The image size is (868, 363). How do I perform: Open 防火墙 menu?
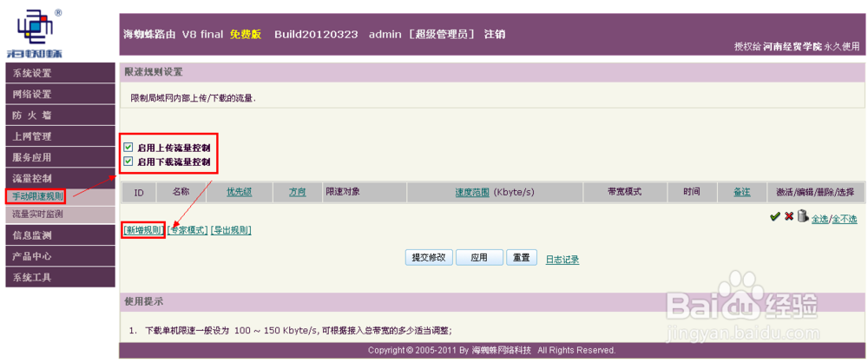click(60, 115)
